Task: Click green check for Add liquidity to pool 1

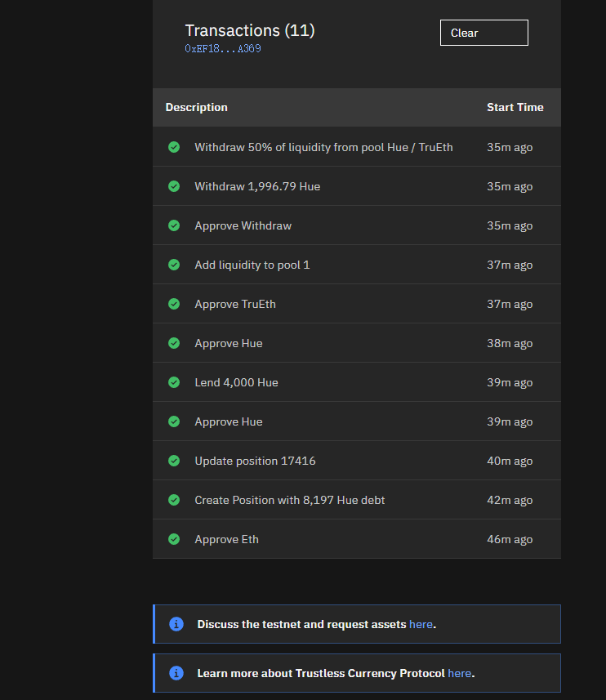Action: (x=174, y=265)
